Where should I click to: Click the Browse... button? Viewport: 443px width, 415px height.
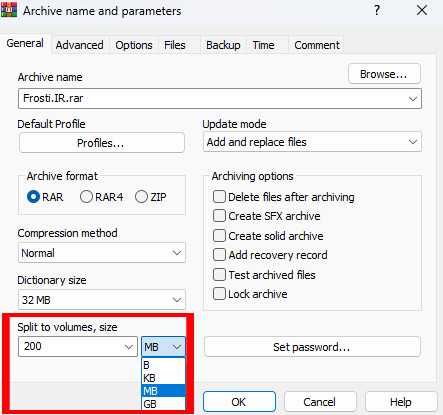click(x=384, y=74)
